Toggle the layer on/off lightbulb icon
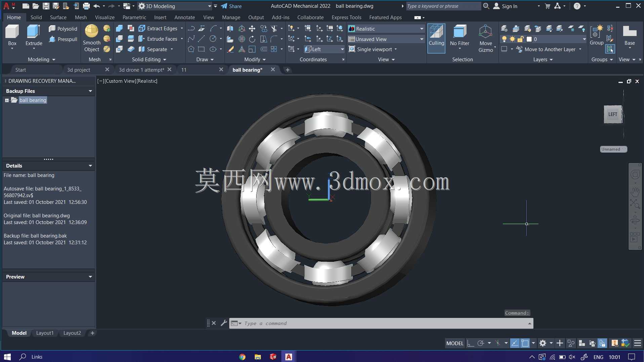 (504, 39)
